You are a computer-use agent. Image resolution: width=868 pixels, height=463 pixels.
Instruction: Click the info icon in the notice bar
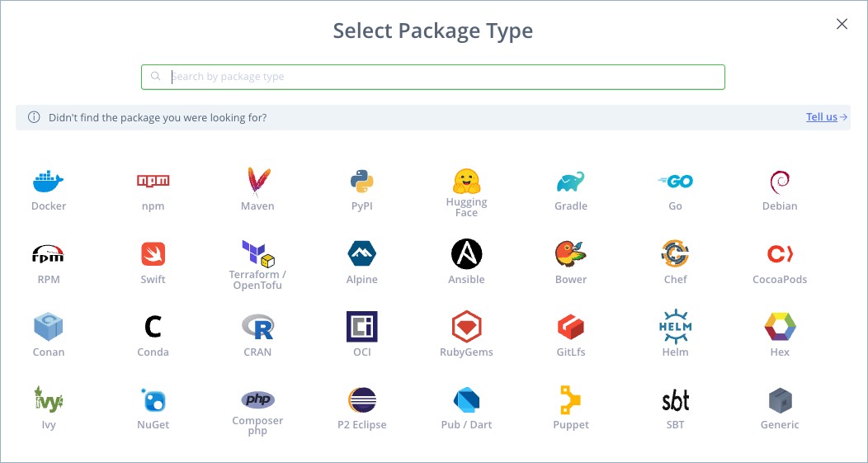point(35,117)
